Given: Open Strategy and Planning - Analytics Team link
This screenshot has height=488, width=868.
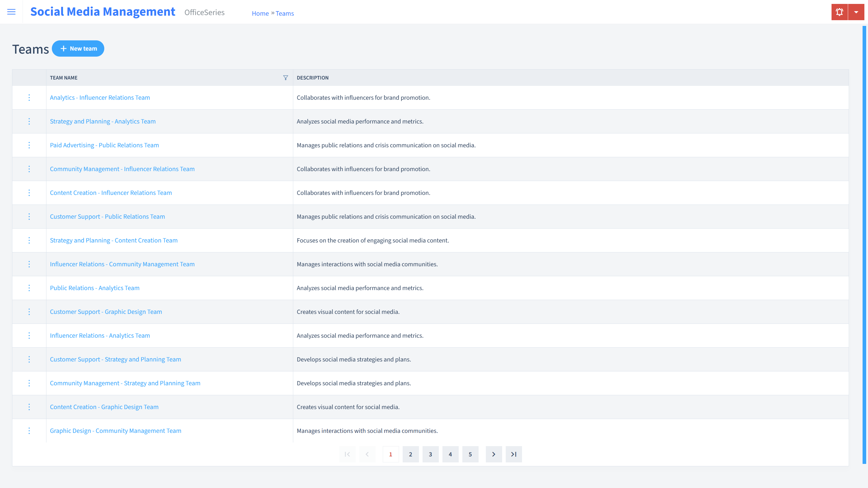Looking at the screenshot, I should click(103, 121).
